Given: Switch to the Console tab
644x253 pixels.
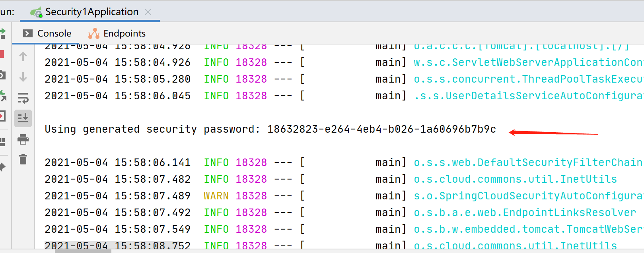Looking at the screenshot, I should click(47, 33).
